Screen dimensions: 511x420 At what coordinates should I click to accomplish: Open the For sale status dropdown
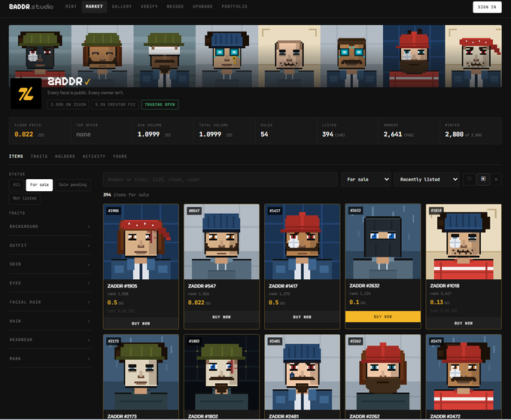[367, 179]
